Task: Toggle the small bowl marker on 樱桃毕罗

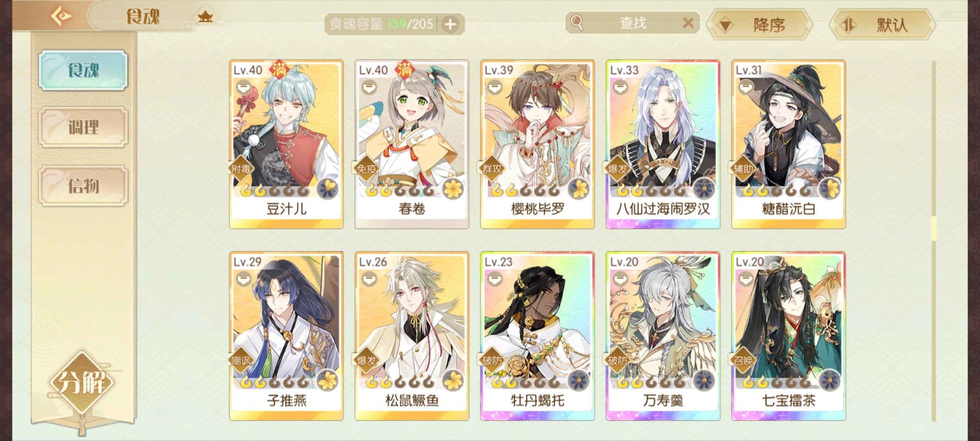Action: click(494, 87)
